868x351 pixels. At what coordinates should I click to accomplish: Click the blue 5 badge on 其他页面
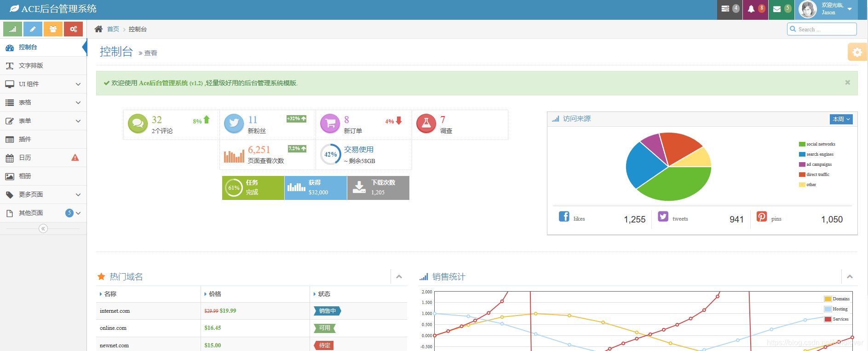click(69, 213)
